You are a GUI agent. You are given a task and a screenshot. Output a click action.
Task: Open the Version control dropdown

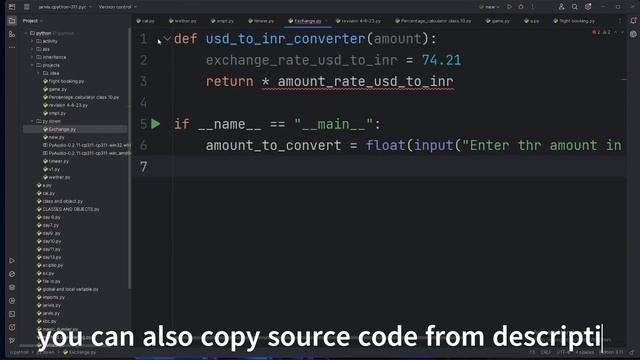118,7
